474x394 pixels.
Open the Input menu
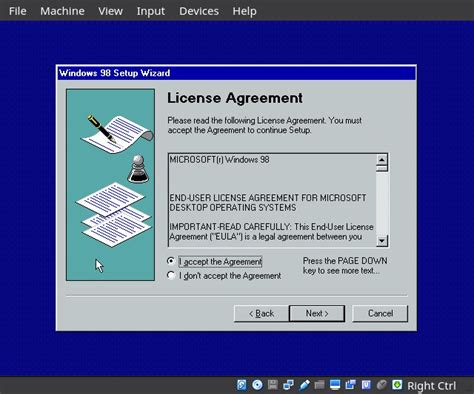click(151, 11)
